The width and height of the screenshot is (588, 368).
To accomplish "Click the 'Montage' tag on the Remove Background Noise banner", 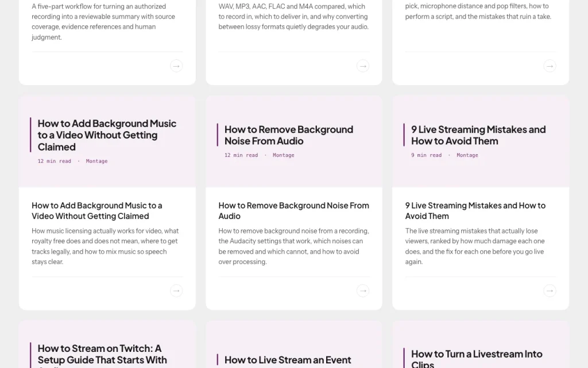I will (284, 155).
